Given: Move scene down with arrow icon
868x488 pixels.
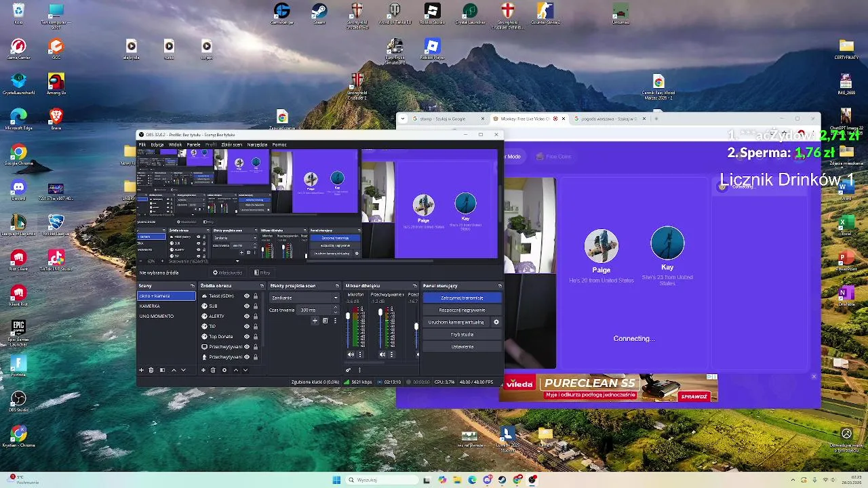Looking at the screenshot, I should pos(183,370).
